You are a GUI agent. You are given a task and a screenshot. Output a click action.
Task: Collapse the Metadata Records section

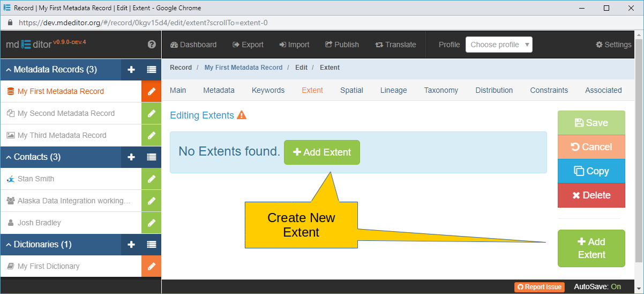click(51, 70)
